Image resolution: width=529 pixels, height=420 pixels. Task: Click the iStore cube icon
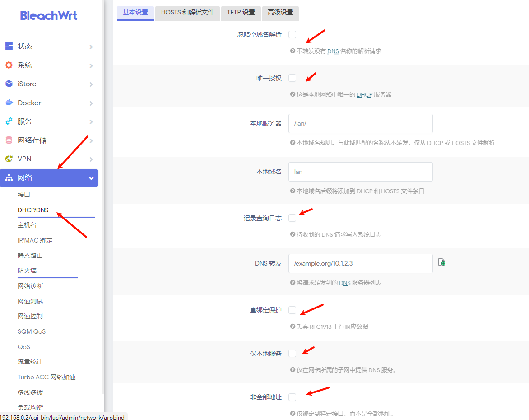(x=9, y=84)
